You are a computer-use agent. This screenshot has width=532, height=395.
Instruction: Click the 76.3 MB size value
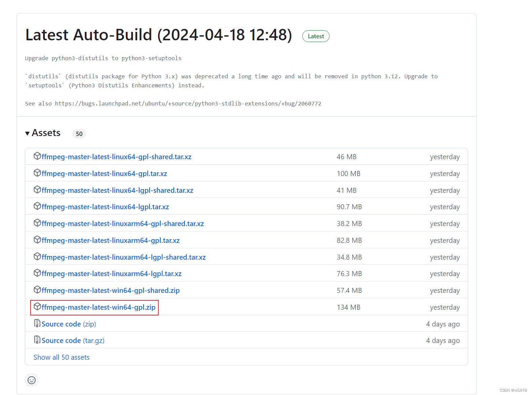349,274
